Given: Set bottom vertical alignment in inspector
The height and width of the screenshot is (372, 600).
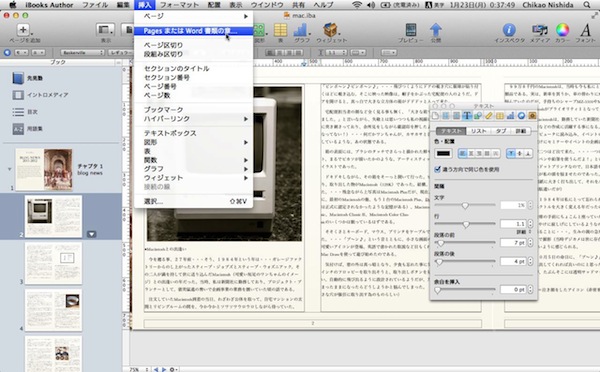Looking at the screenshot, I should click(528, 153).
